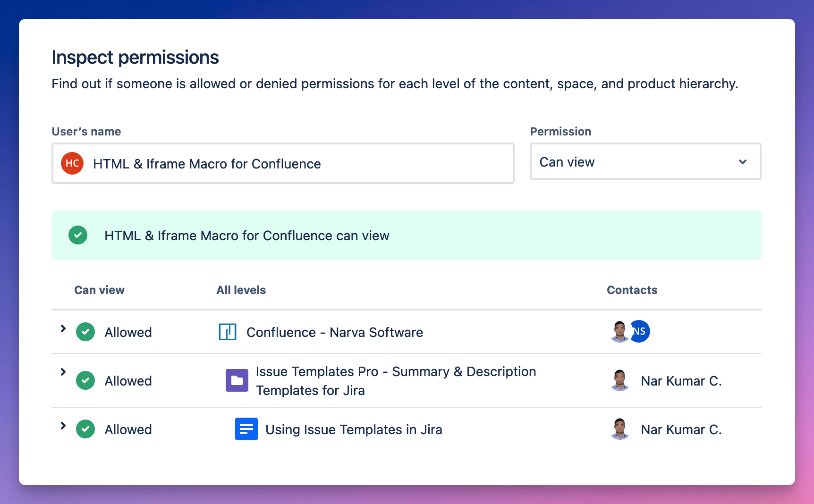Click Nar Kumar C.'s avatar in Using Issue Templates row
The height and width of the screenshot is (504, 814).
coord(620,429)
